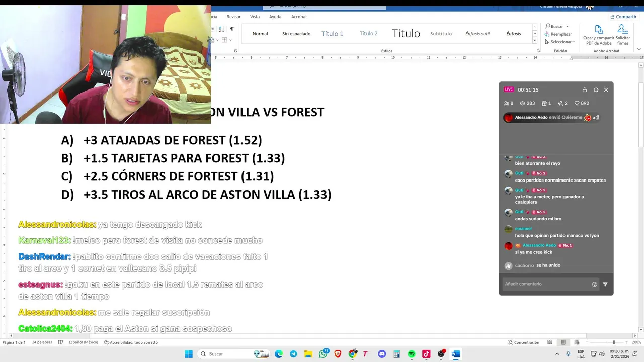Open Spotify from the taskbar
Viewport: 644px width, 362px height.
(412, 354)
